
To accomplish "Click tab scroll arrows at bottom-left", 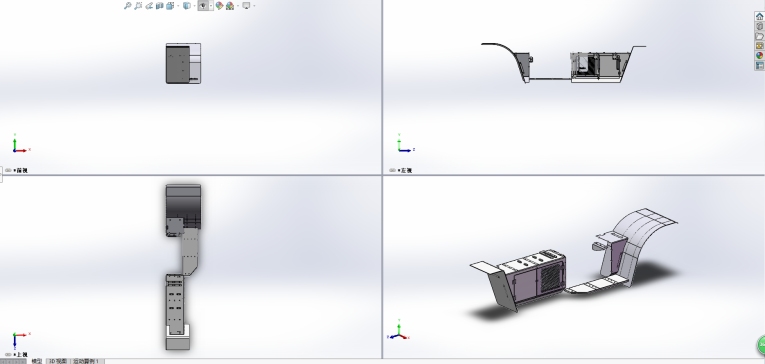I will tap(13, 361).
